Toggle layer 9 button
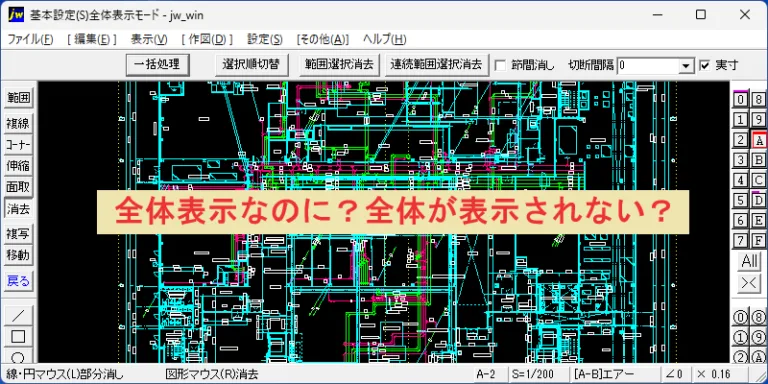The width and height of the screenshot is (768, 384). (759, 120)
